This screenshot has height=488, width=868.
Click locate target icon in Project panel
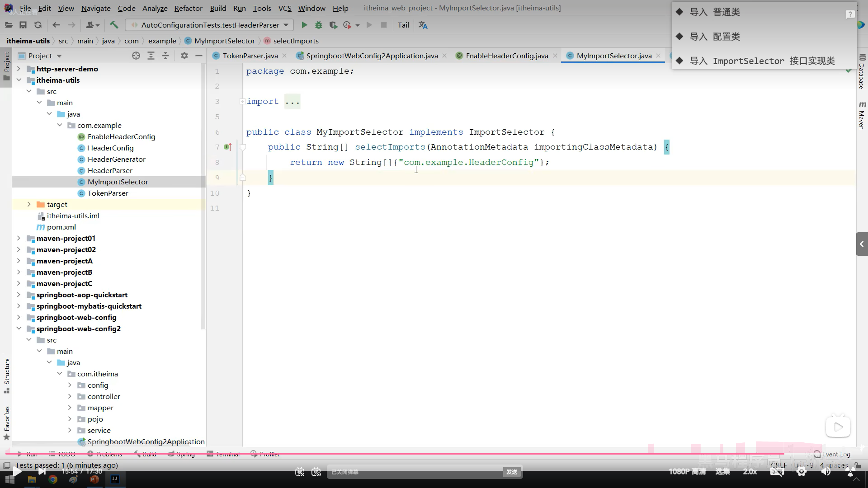click(x=136, y=56)
